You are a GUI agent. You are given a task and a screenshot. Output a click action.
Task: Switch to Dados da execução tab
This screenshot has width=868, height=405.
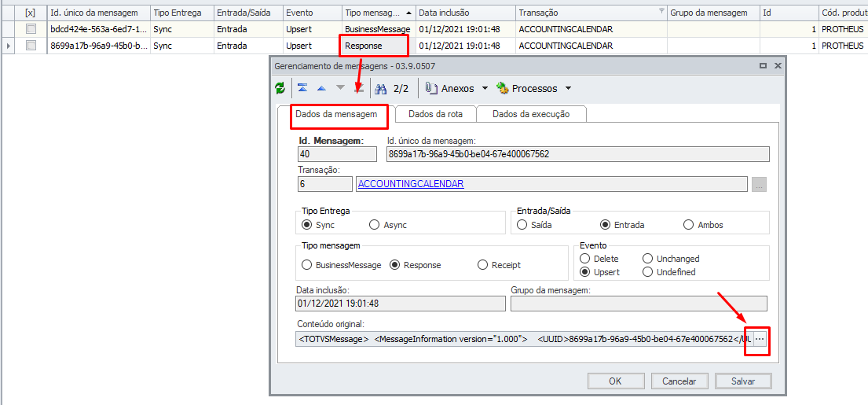point(531,114)
